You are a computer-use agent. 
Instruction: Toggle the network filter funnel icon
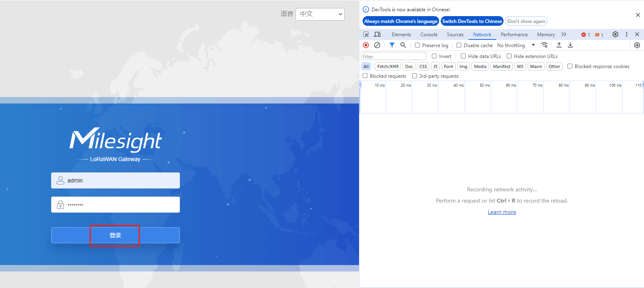pos(392,45)
